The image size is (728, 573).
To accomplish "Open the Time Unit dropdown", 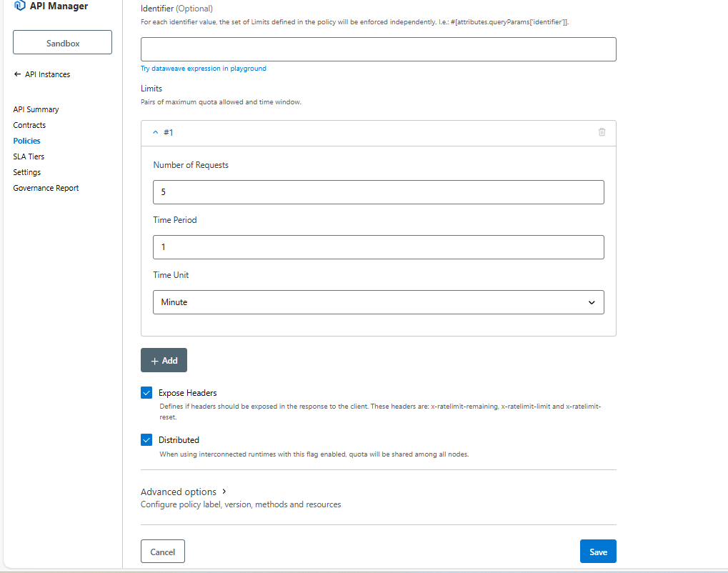I will click(x=378, y=302).
